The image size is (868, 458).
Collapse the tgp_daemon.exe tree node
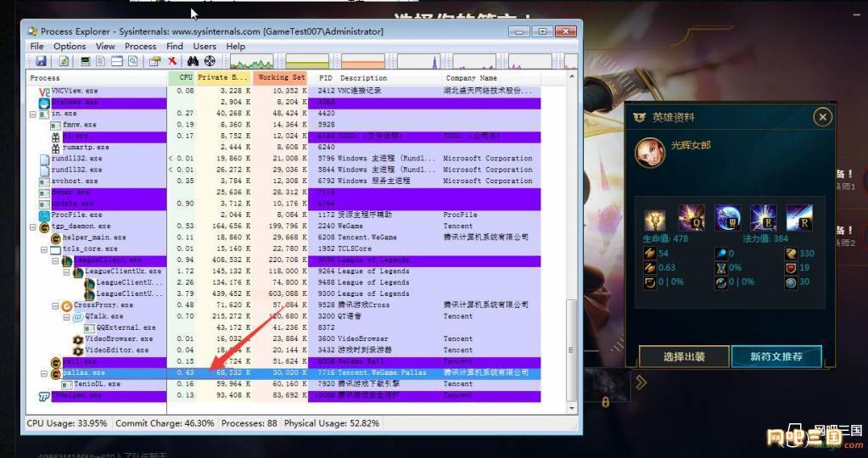coord(32,226)
